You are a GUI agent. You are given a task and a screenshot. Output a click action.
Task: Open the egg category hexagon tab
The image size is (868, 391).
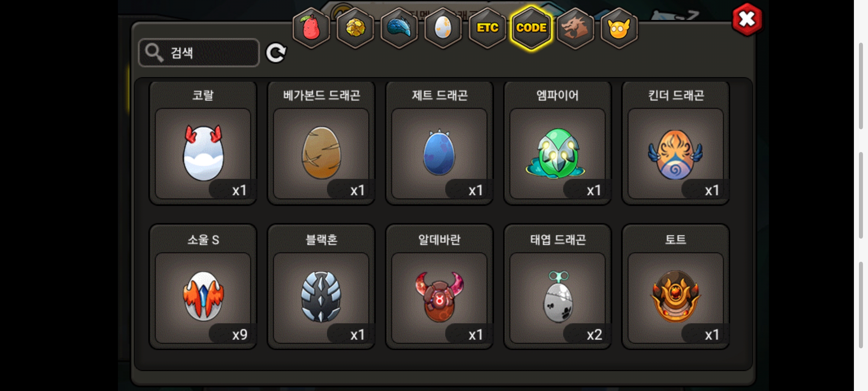click(x=443, y=28)
